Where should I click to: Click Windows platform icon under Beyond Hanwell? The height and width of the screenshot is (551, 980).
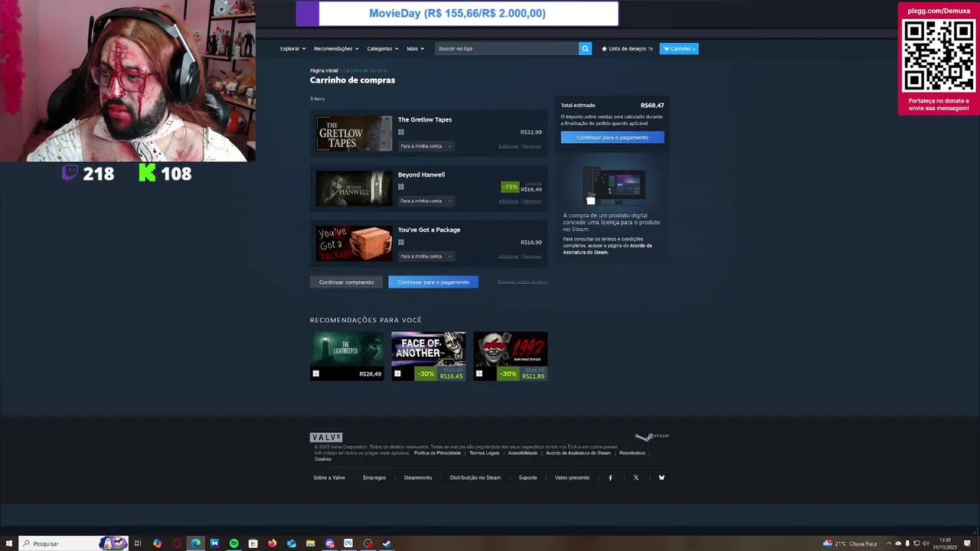click(x=400, y=187)
